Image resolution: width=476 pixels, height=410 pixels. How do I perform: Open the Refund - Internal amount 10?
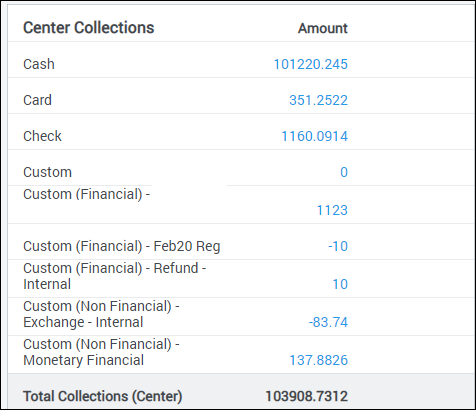pos(340,284)
